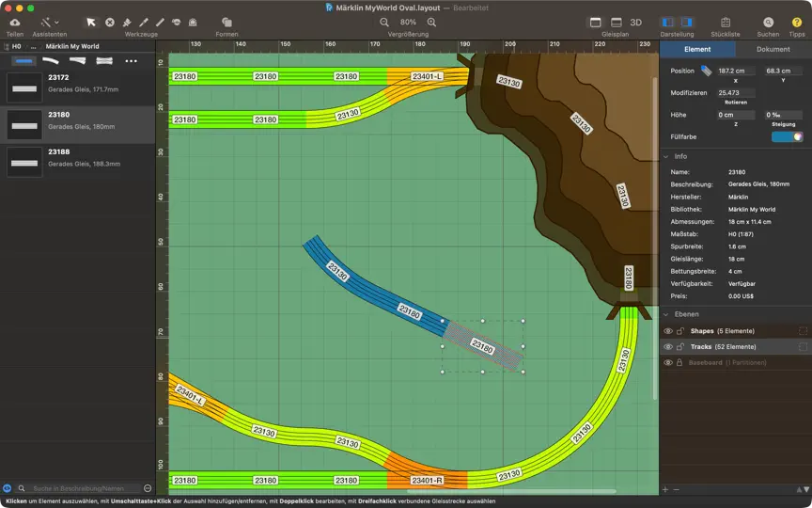Click the H0 scale breadcrumb
812x508 pixels.
coord(17,46)
